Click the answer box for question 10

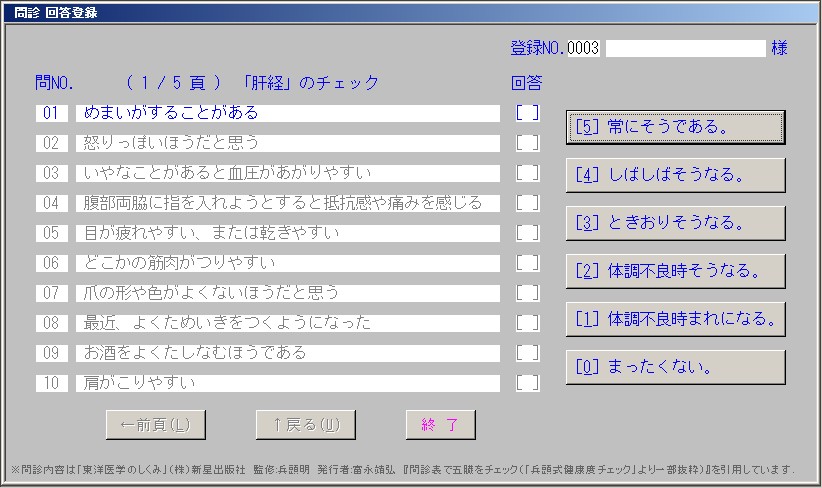click(527, 383)
